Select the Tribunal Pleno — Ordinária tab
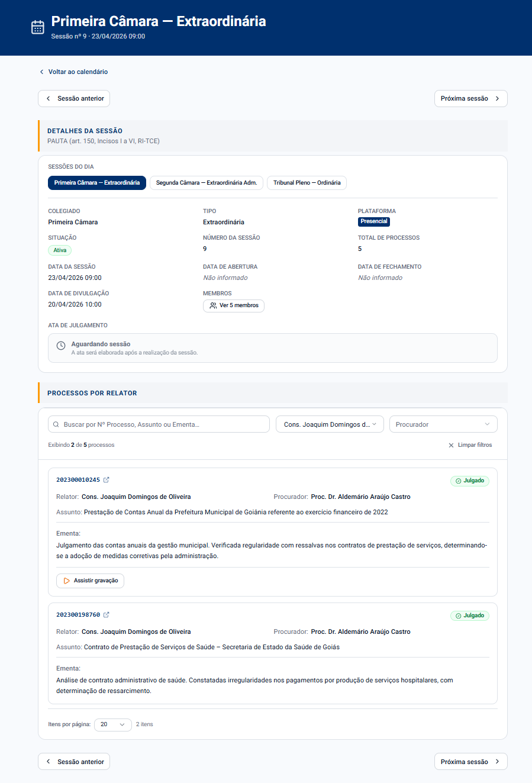The width and height of the screenshot is (532, 783). pyautogui.click(x=307, y=183)
